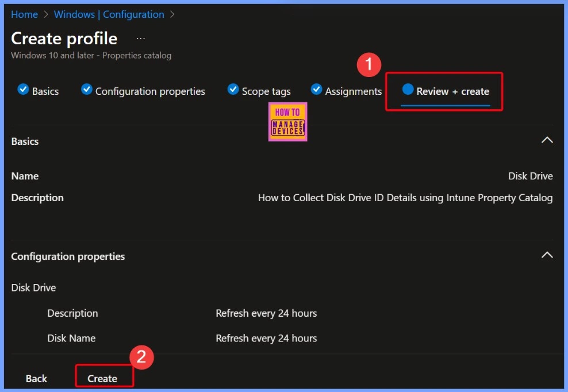
Task: Click the Description property row label
Action: tap(72, 313)
